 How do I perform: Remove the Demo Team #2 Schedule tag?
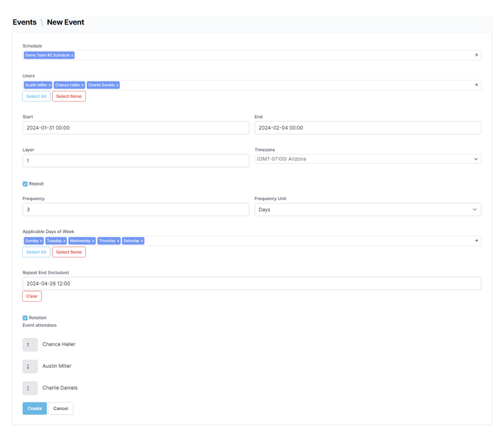(x=72, y=55)
